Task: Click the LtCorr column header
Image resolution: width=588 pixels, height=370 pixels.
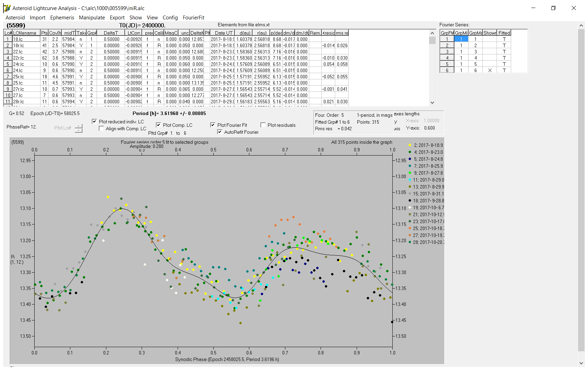Action: [133, 33]
